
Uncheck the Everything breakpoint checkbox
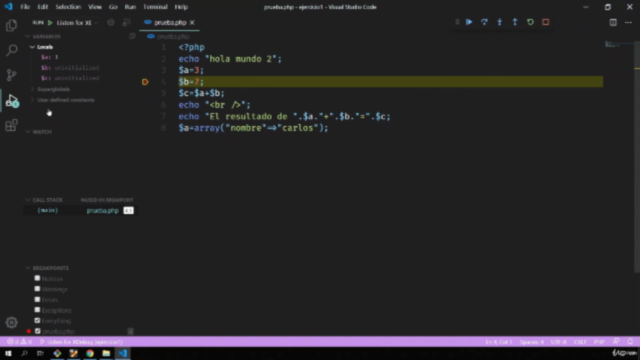37,321
